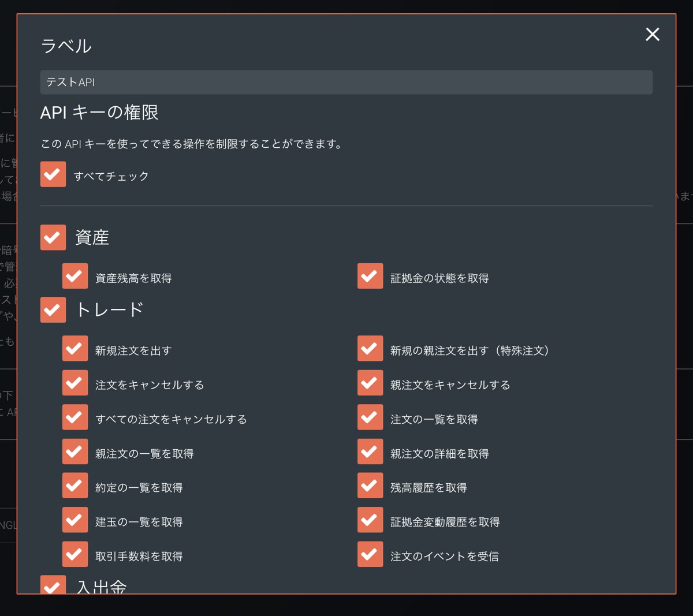
Task: Uncheck 建玉の一覧を取得 permission
Action: click(x=75, y=520)
